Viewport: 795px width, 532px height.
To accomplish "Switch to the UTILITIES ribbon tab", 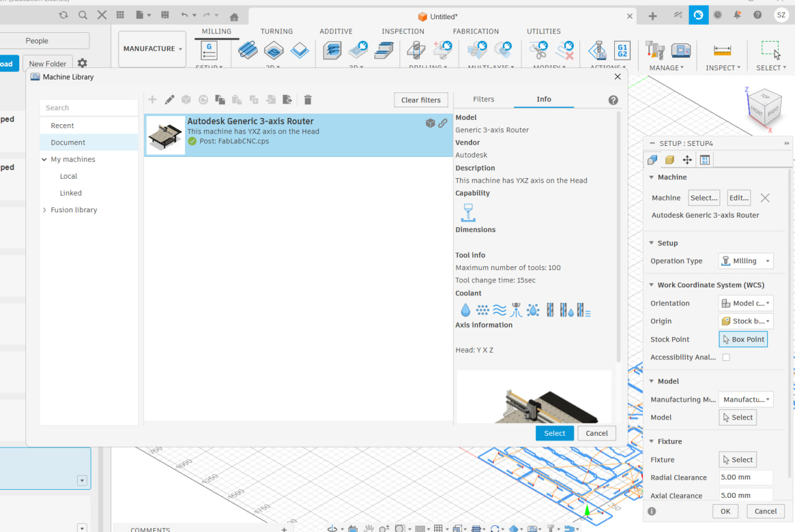I will click(543, 31).
